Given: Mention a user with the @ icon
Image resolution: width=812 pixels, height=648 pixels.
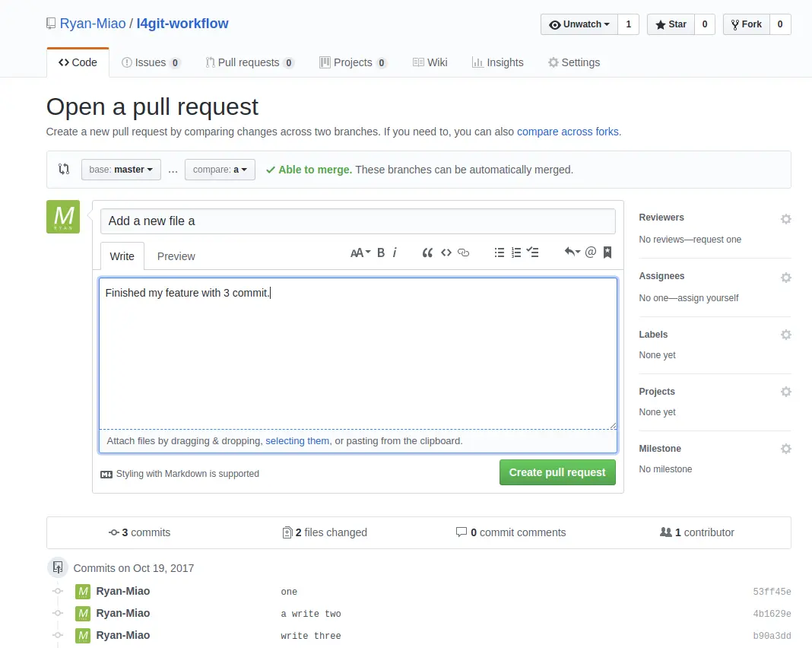Looking at the screenshot, I should click(x=590, y=252).
